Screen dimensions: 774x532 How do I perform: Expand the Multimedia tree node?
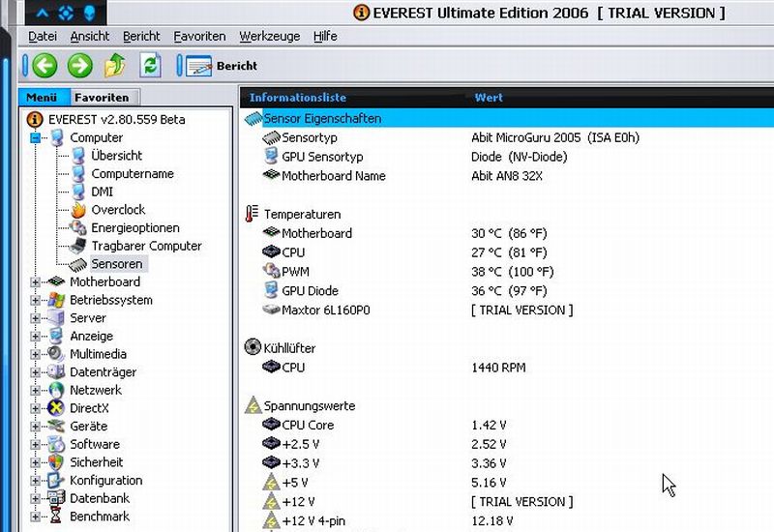[35, 354]
